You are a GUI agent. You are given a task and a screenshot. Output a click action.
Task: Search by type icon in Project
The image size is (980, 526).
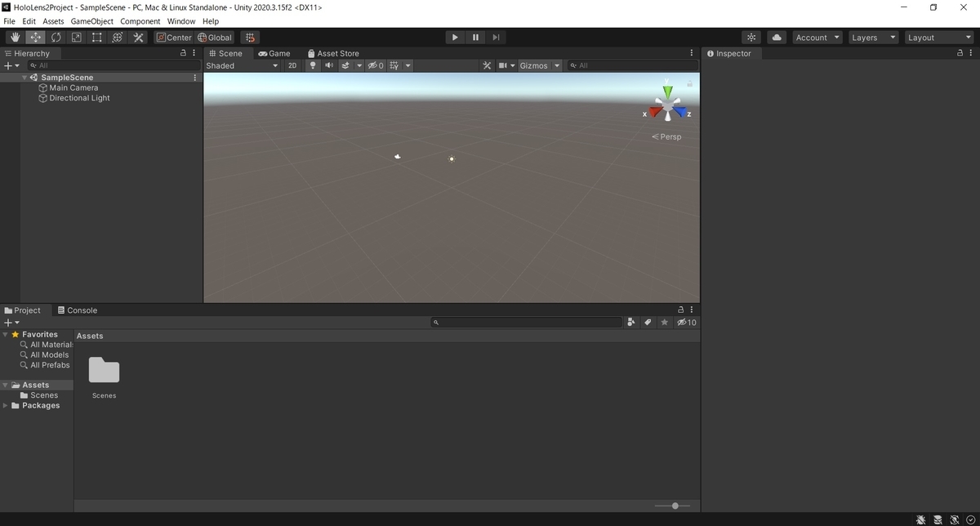(631, 323)
